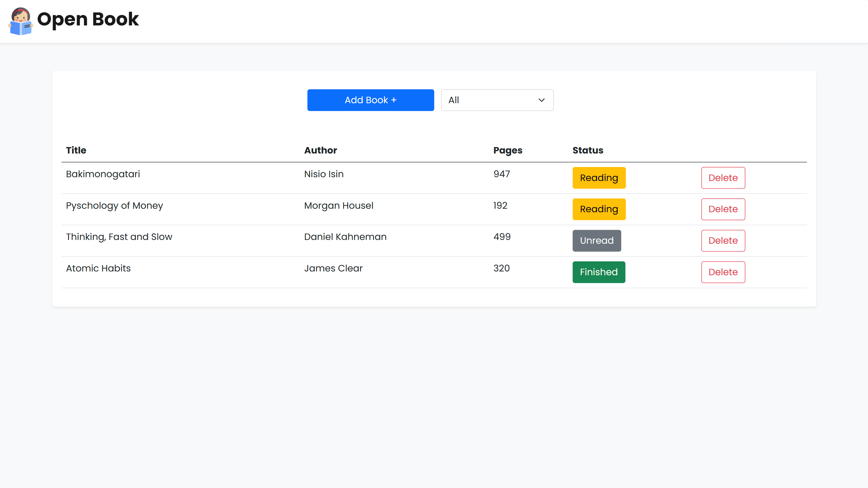Screen dimensions: 868x488
Task: Click author Daniel Kahneman
Action: [345, 237]
